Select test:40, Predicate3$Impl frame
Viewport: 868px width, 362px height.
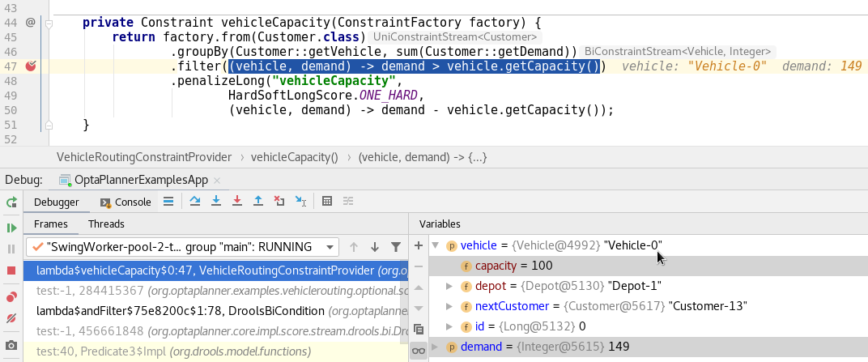(x=216, y=351)
